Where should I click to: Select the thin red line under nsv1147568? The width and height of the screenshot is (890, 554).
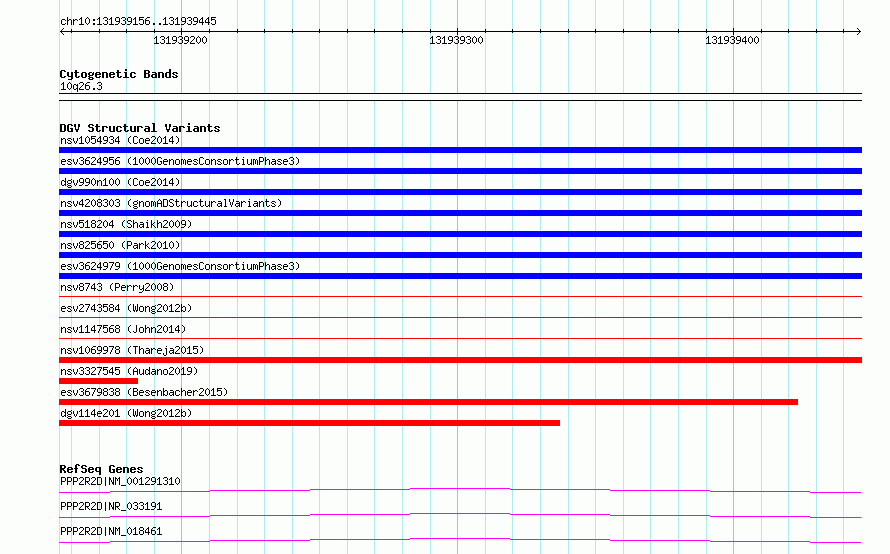pos(460,338)
